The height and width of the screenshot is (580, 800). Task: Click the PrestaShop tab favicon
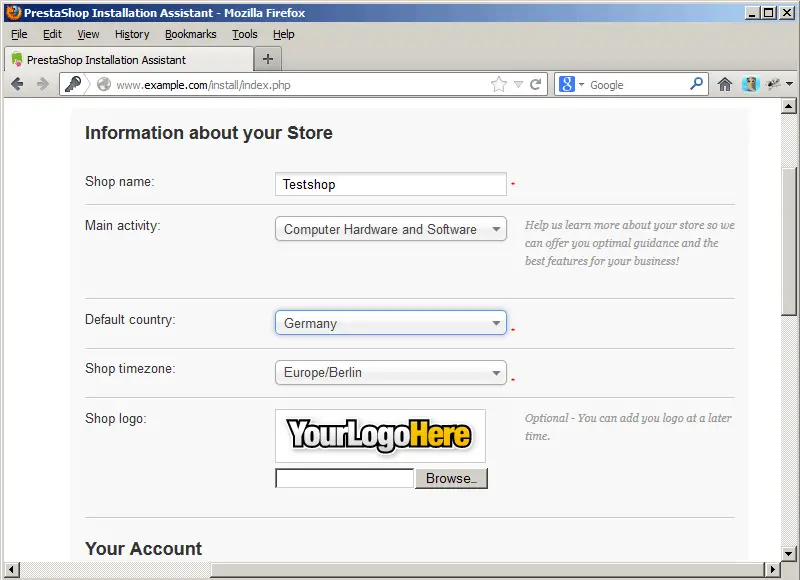[17, 59]
